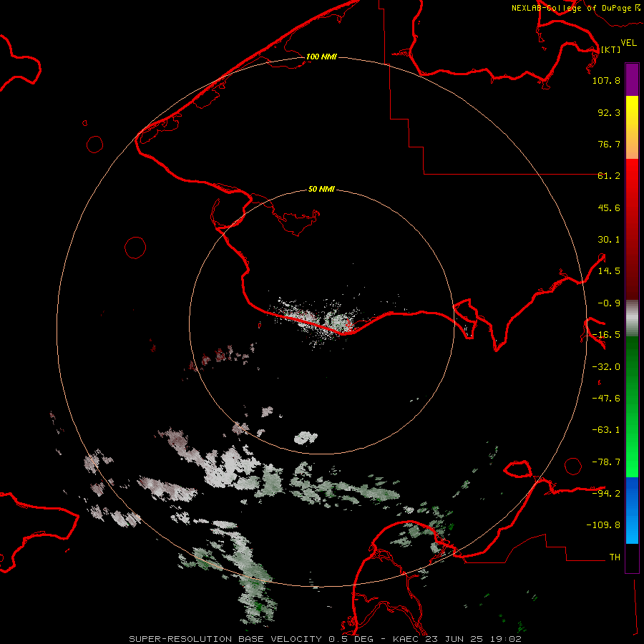Select the 30.1 velocity scale value
Screen dimensions: 644x644
point(609,240)
